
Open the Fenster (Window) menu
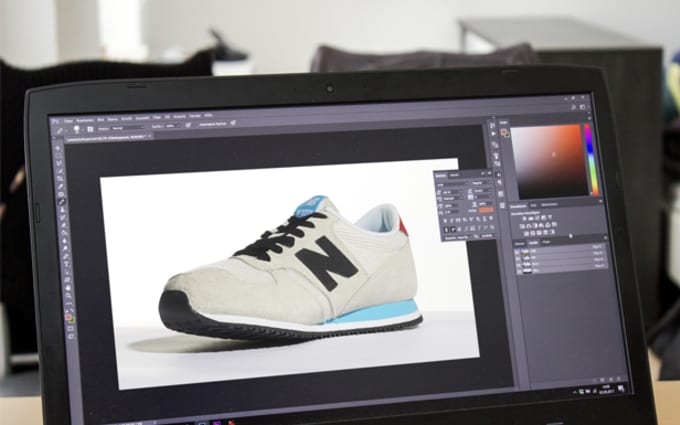(195, 116)
